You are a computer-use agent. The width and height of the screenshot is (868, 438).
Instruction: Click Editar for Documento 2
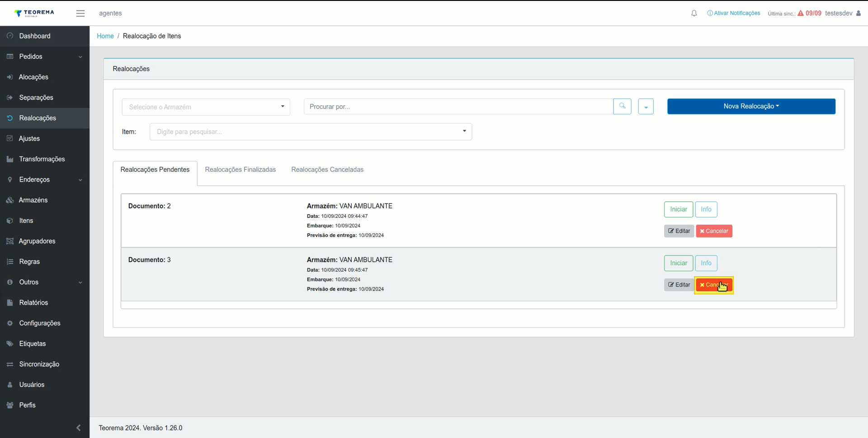pyautogui.click(x=679, y=231)
